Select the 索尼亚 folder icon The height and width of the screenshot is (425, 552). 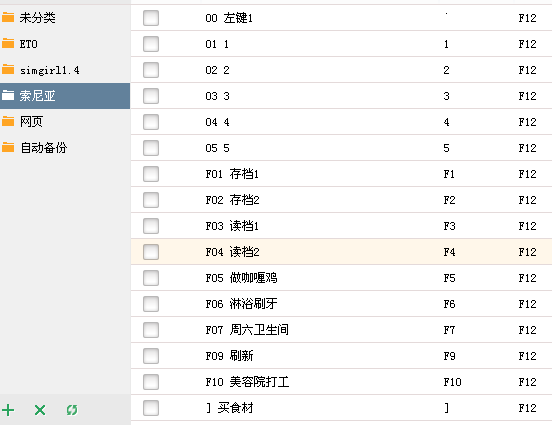(x=8, y=95)
